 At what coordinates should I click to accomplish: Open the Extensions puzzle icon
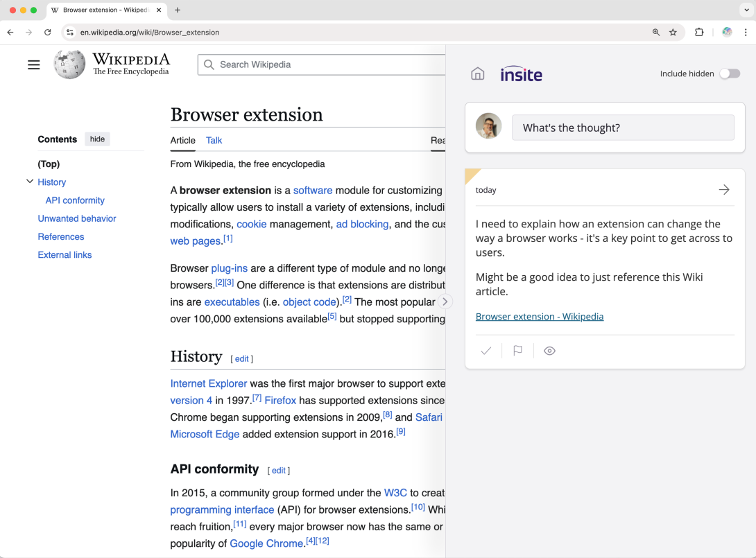coord(699,33)
